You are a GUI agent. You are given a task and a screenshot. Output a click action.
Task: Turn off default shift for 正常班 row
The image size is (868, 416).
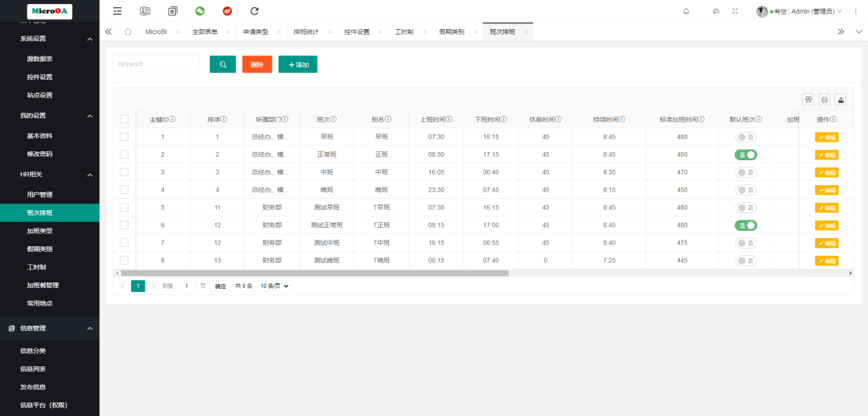tap(746, 154)
